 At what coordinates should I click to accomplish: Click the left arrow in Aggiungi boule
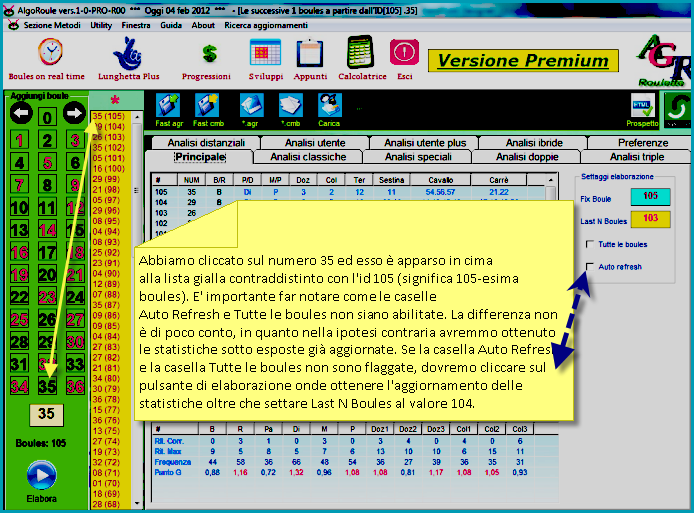click(x=22, y=113)
